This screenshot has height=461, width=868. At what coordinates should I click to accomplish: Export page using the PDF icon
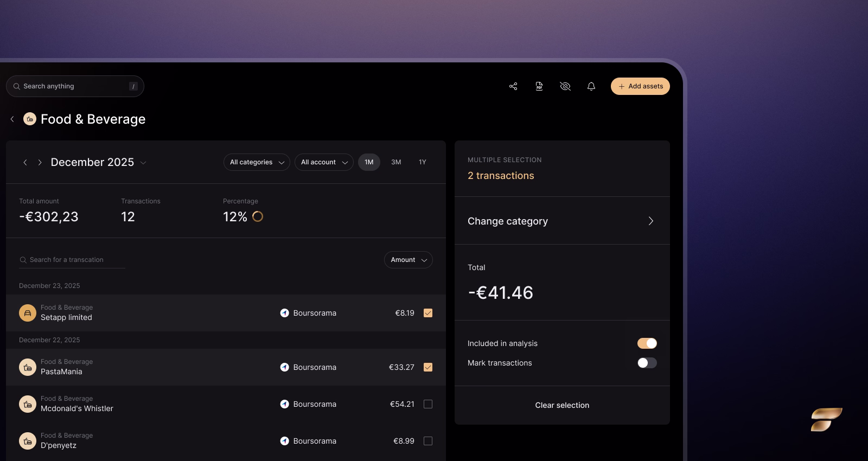[x=539, y=86]
